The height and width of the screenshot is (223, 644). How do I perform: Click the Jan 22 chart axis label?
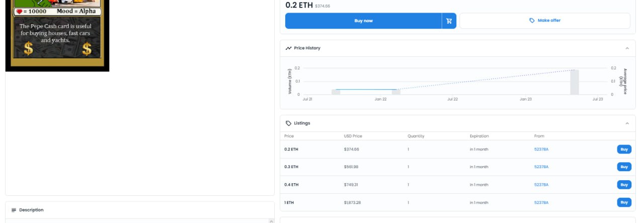click(x=380, y=99)
